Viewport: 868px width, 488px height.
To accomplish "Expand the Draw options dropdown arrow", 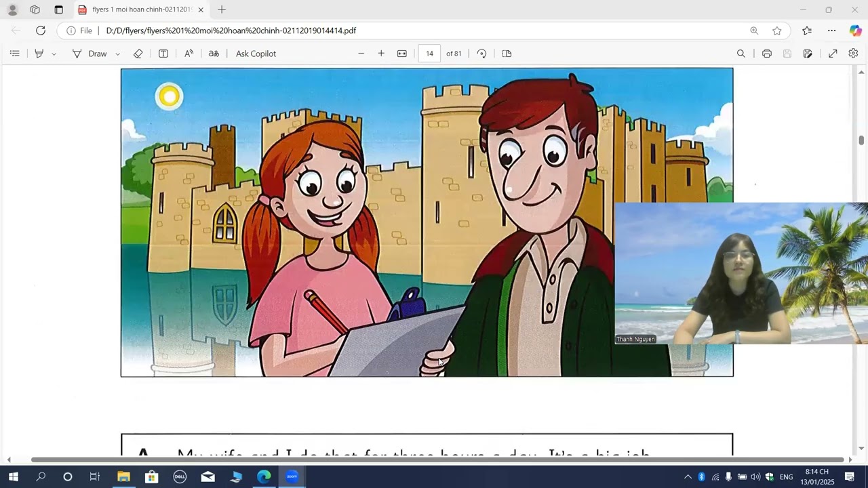I will coord(117,54).
